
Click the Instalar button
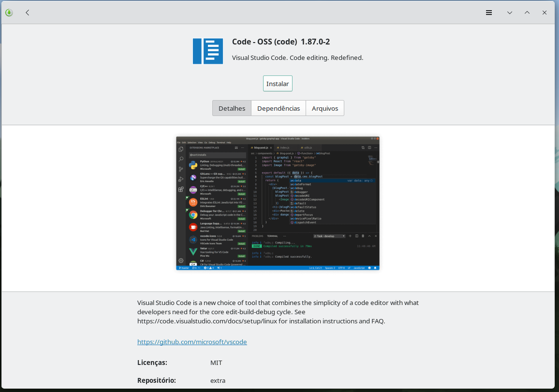click(278, 83)
